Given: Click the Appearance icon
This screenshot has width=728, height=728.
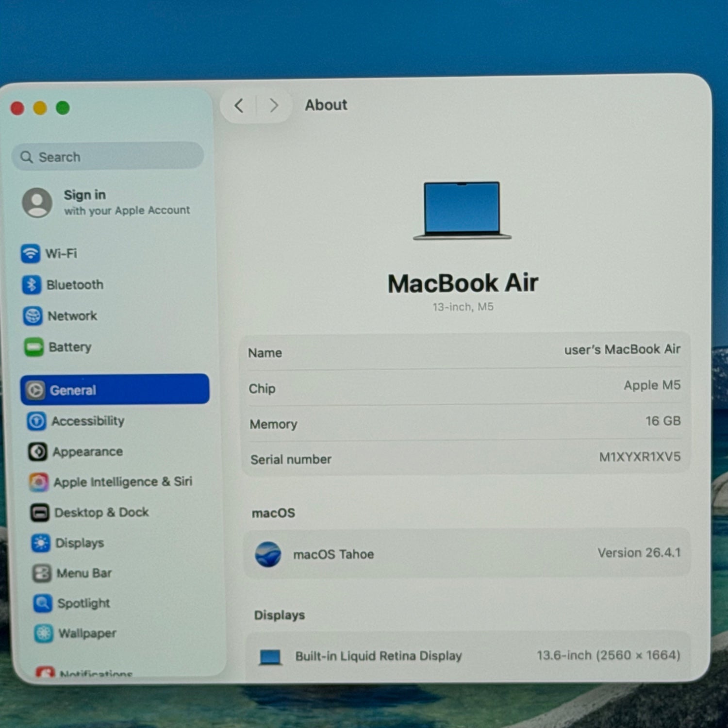Looking at the screenshot, I should tap(37, 452).
